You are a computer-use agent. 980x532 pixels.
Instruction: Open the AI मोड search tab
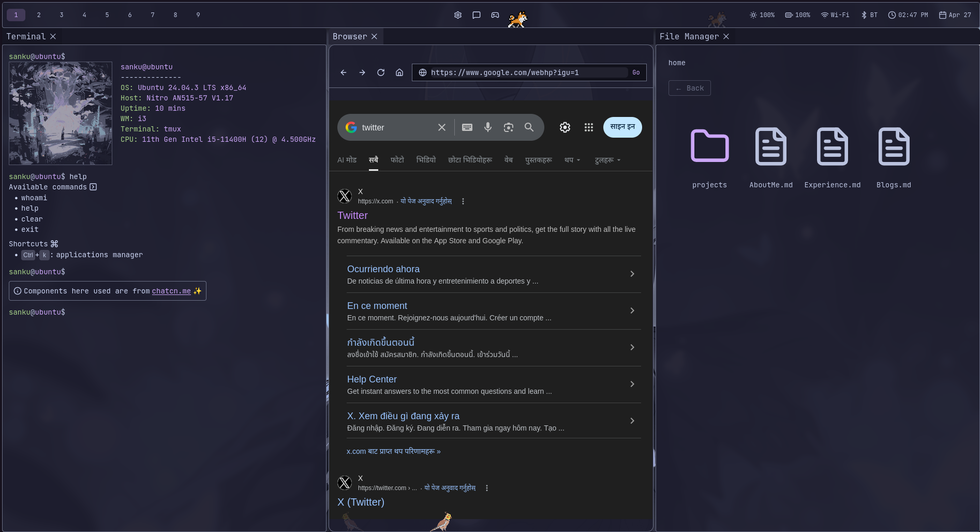coord(347,160)
